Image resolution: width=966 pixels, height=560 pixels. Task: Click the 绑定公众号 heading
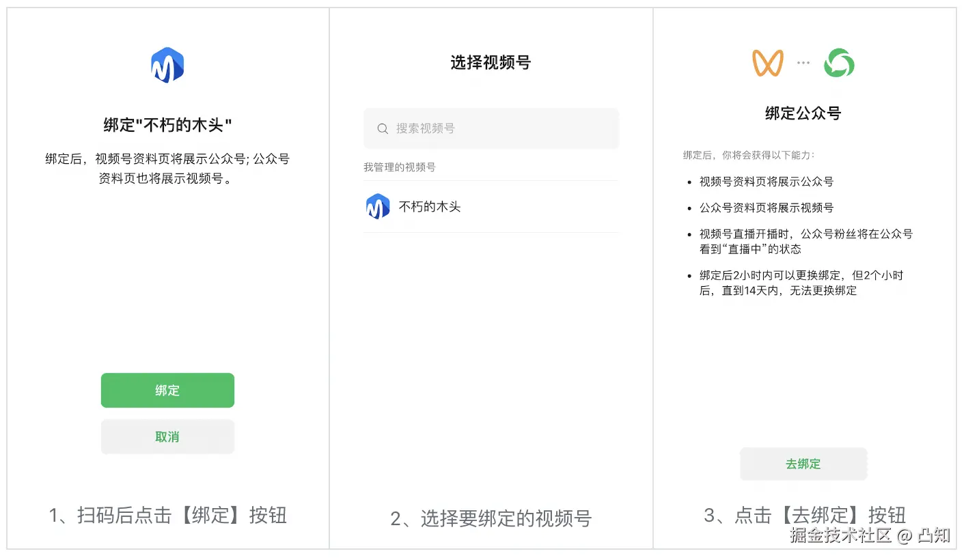tap(803, 113)
